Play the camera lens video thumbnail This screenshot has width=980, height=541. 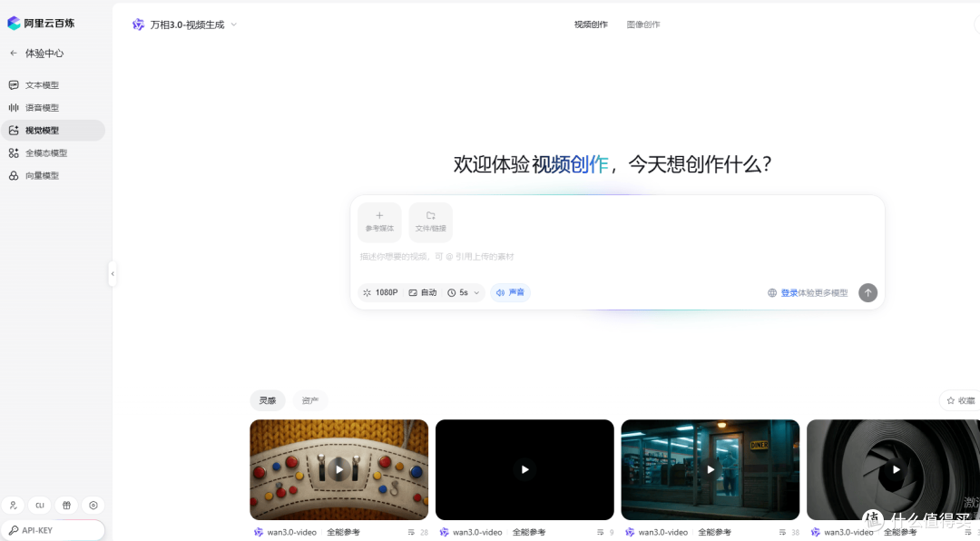(x=896, y=469)
